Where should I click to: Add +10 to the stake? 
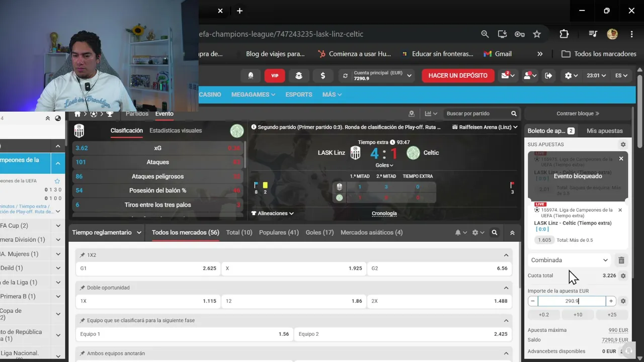click(x=578, y=315)
